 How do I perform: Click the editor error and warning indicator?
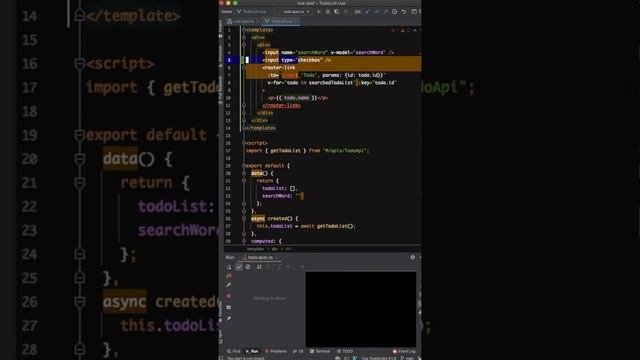point(402,30)
